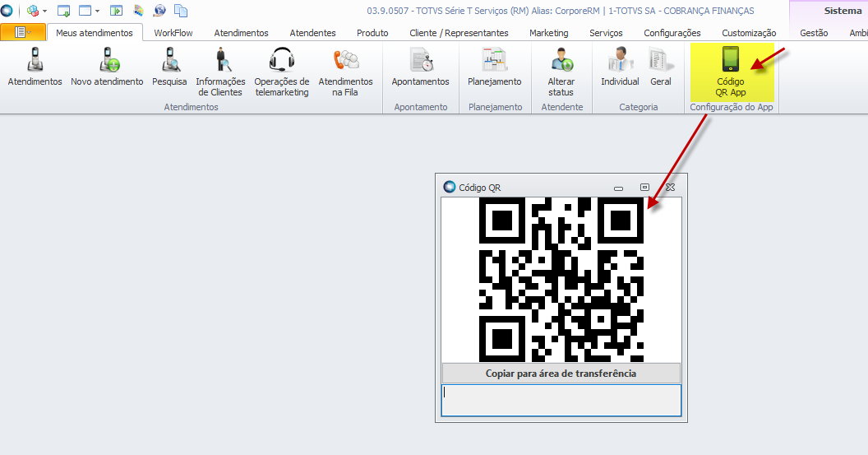Open the orange application menu button
This screenshot has width=868, height=455.
tap(23, 32)
